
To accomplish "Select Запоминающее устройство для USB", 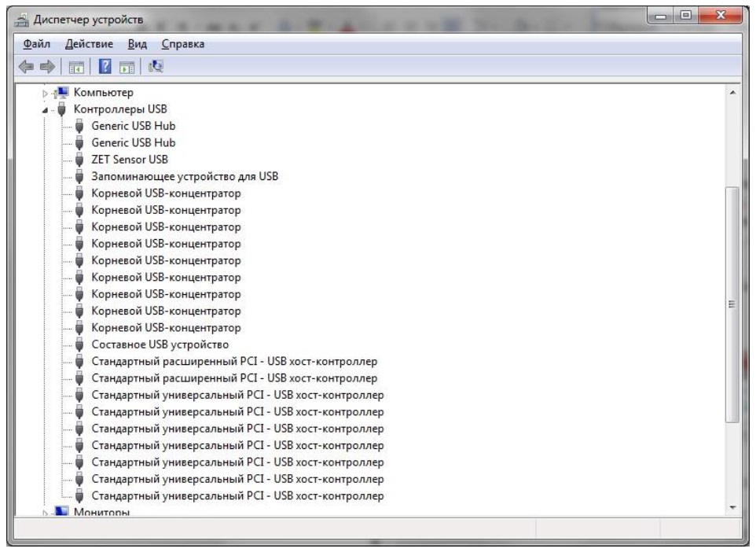I will point(185,177).
